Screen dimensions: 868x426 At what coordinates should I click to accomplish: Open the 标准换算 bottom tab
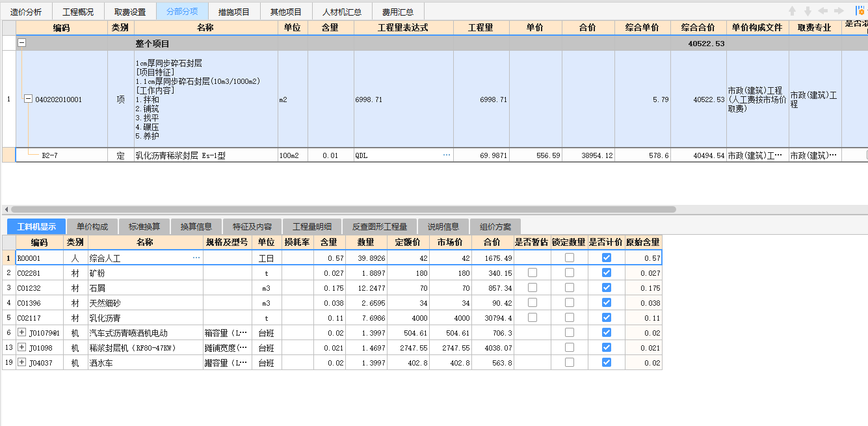[144, 226]
